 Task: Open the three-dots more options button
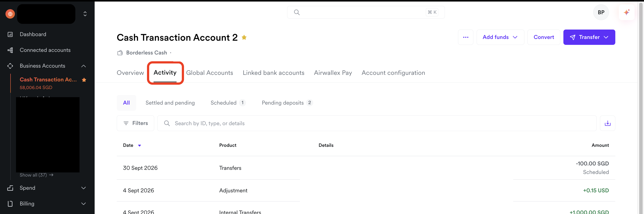[465, 37]
